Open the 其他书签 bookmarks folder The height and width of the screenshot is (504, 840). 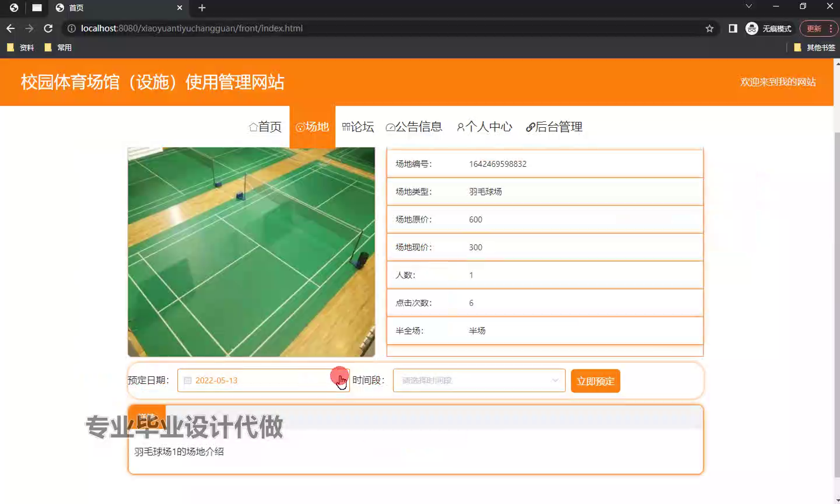click(815, 47)
